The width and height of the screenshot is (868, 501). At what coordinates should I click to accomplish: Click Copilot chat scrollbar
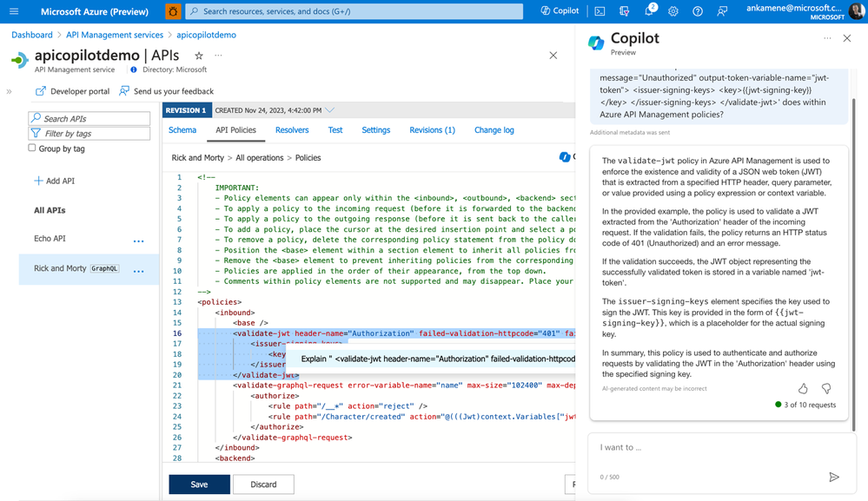[853, 266]
